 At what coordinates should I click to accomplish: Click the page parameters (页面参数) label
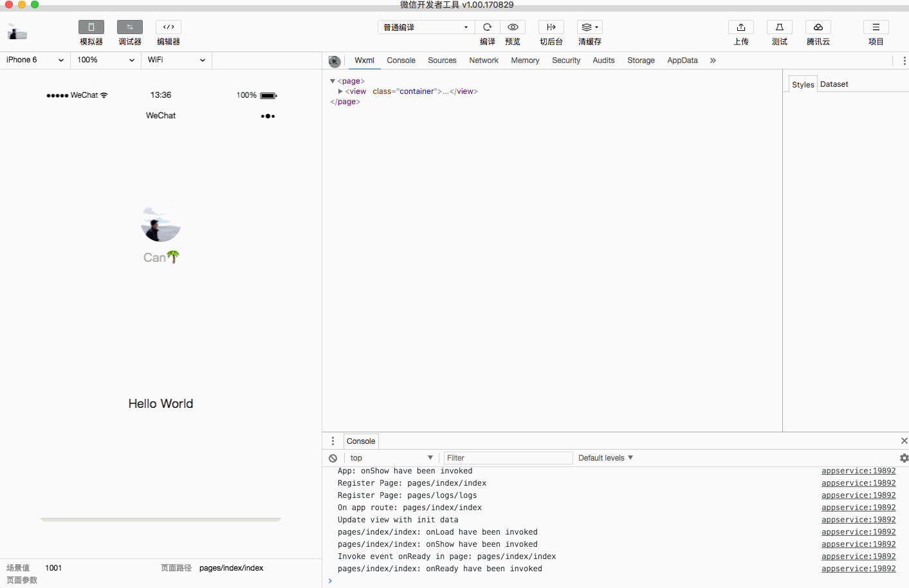22,580
